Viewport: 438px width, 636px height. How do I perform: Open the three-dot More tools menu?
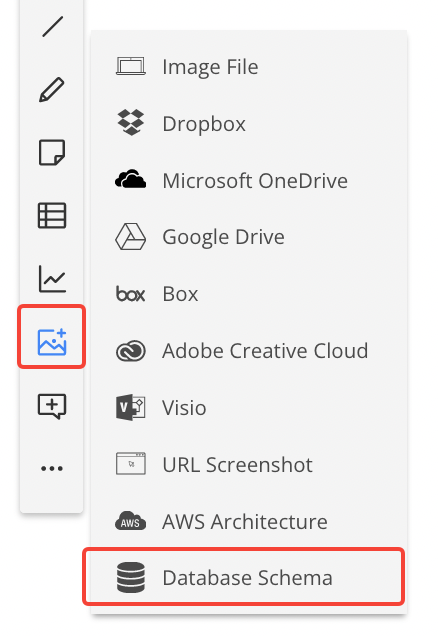(52, 468)
